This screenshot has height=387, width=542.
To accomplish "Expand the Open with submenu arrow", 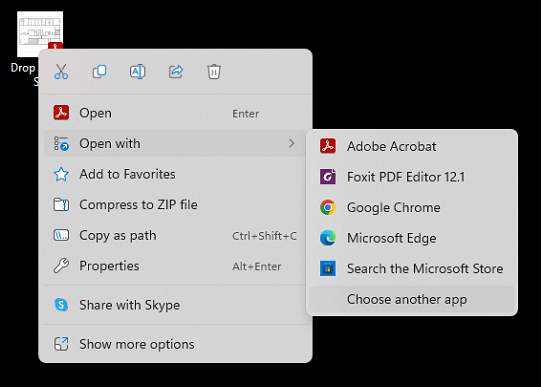I will click(x=292, y=143).
